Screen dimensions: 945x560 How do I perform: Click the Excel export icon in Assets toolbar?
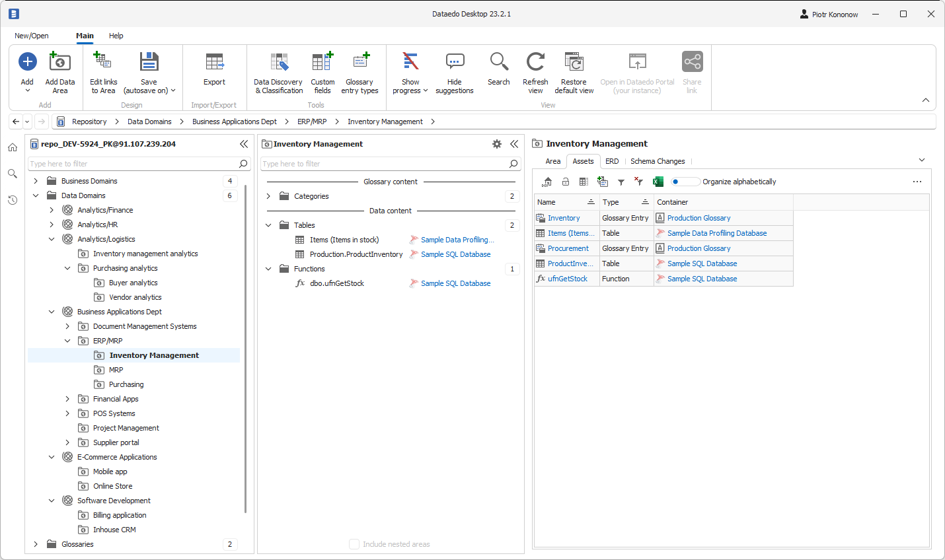(x=658, y=182)
